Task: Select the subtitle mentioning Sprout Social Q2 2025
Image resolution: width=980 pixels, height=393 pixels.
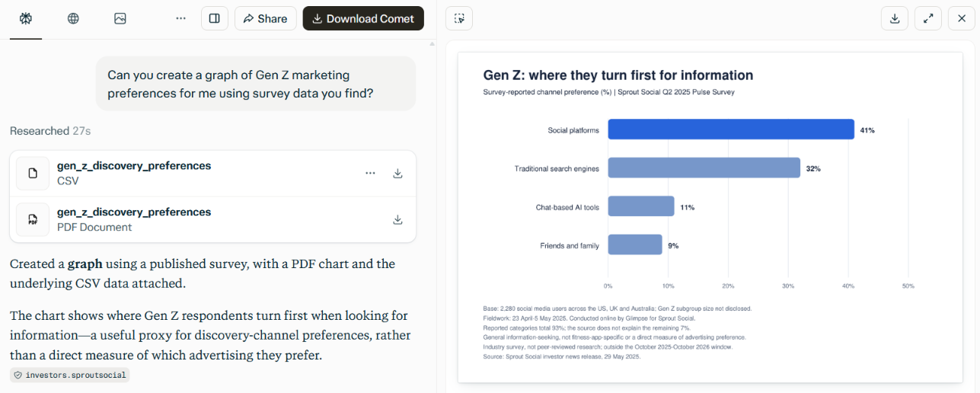Action: (608, 92)
